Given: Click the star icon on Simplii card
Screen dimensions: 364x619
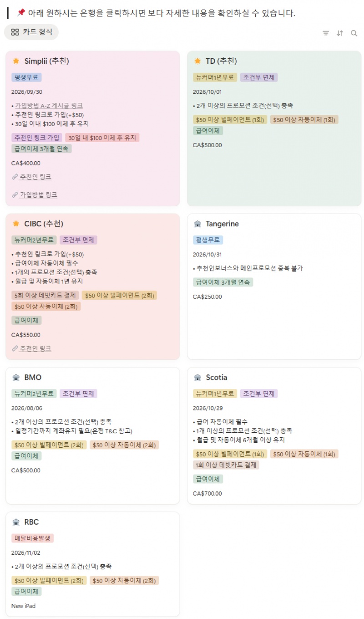Looking at the screenshot, I should (16, 61).
